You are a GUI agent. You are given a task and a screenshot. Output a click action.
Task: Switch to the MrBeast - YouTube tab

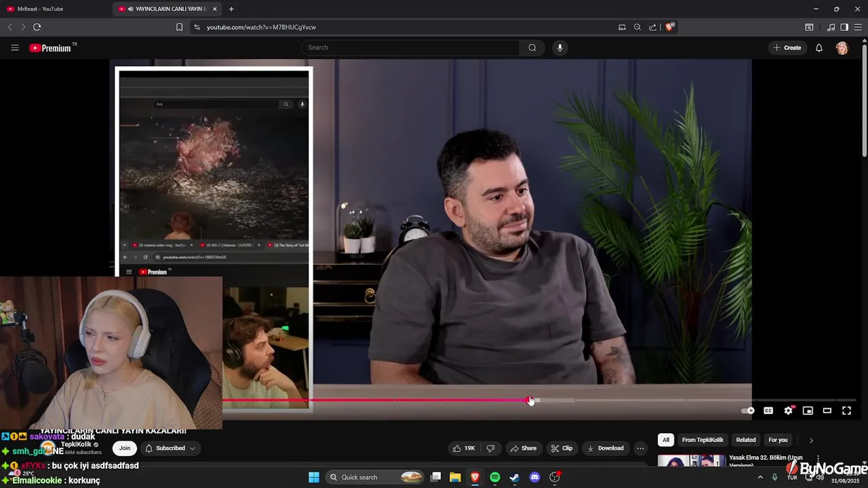[x=54, y=9]
